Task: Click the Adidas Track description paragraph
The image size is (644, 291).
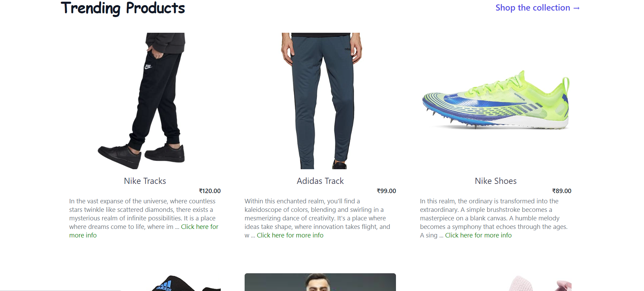Action: pos(317,218)
